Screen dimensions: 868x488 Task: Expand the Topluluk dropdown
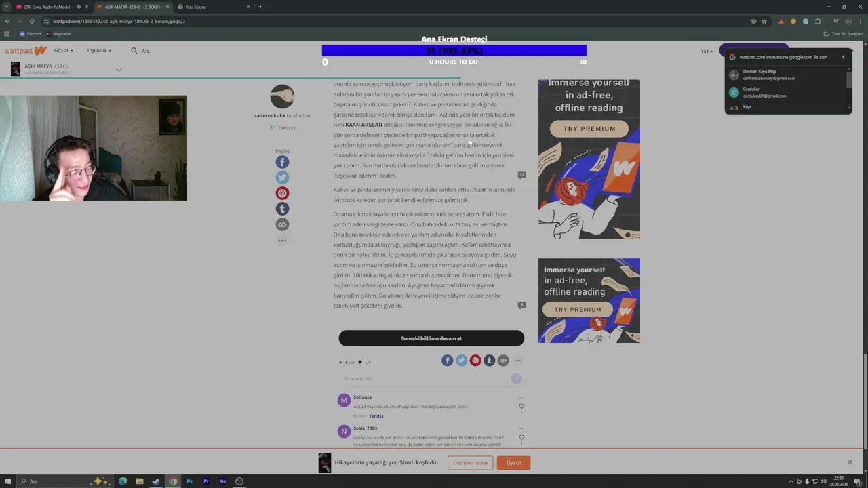click(x=99, y=51)
